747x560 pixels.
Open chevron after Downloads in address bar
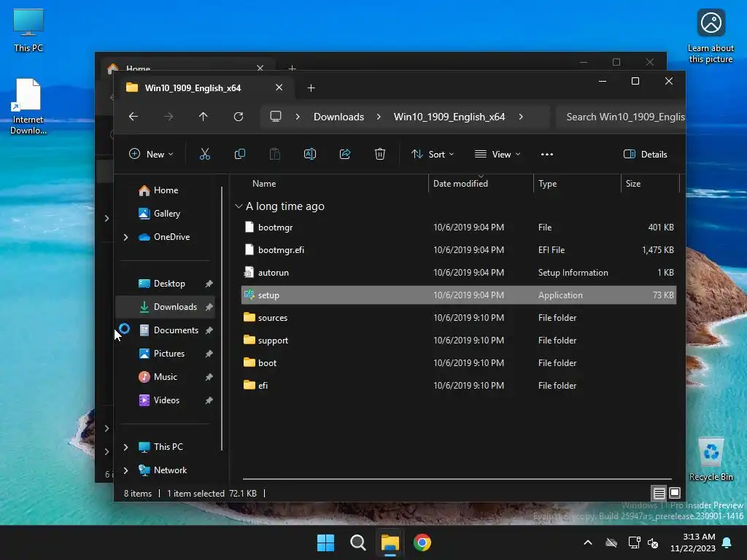pos(379,117)
